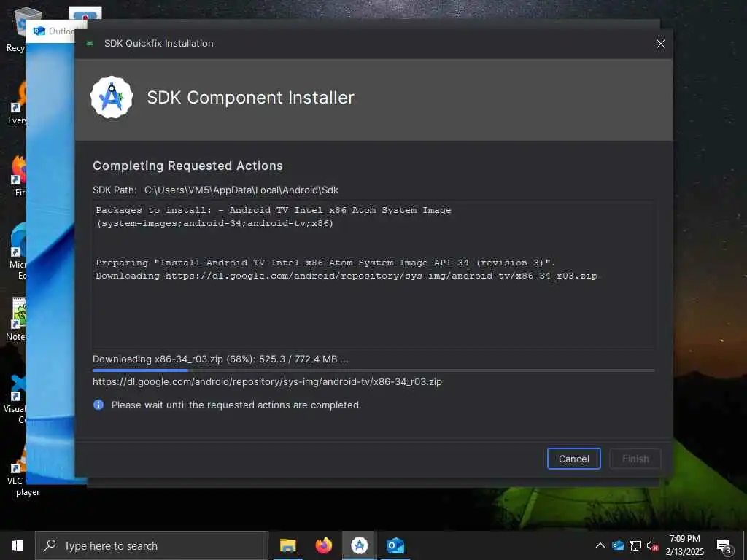Click the taskbar search box
The width and height of the screenshot is (747, 560).
click(x=152, y=545)
